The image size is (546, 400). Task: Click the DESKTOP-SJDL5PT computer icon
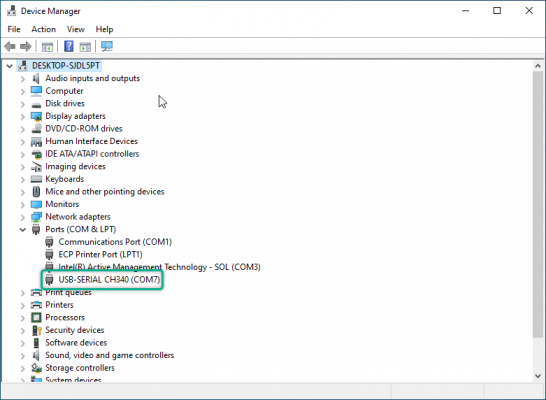23,65
